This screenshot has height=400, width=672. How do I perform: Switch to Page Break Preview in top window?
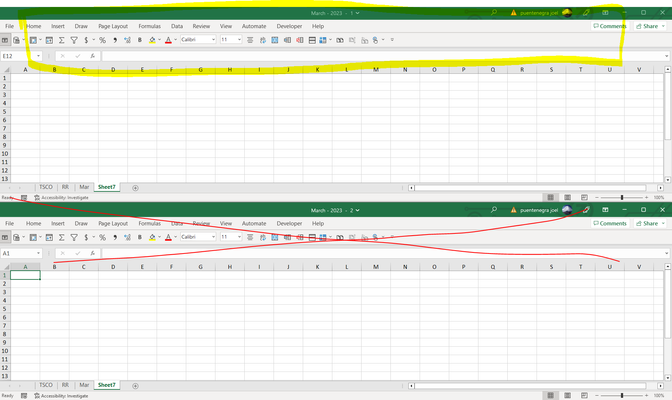tap(584, 197)
